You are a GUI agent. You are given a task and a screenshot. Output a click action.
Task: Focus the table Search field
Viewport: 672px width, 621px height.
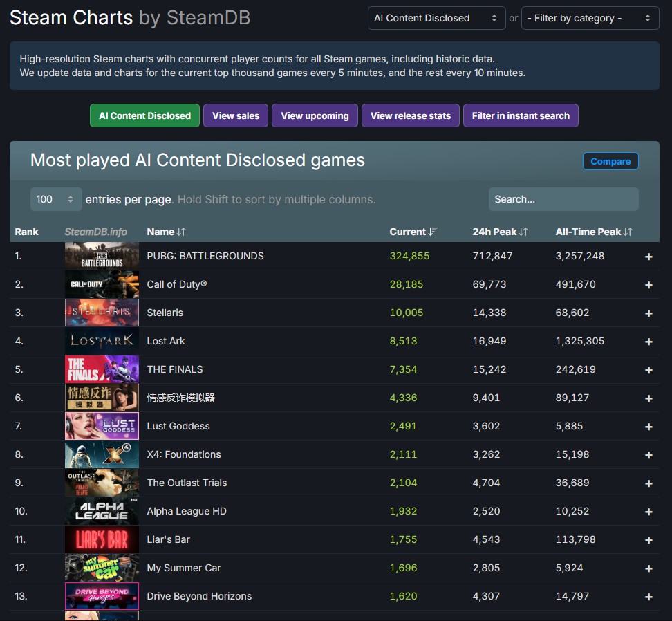tap(563, 199)
